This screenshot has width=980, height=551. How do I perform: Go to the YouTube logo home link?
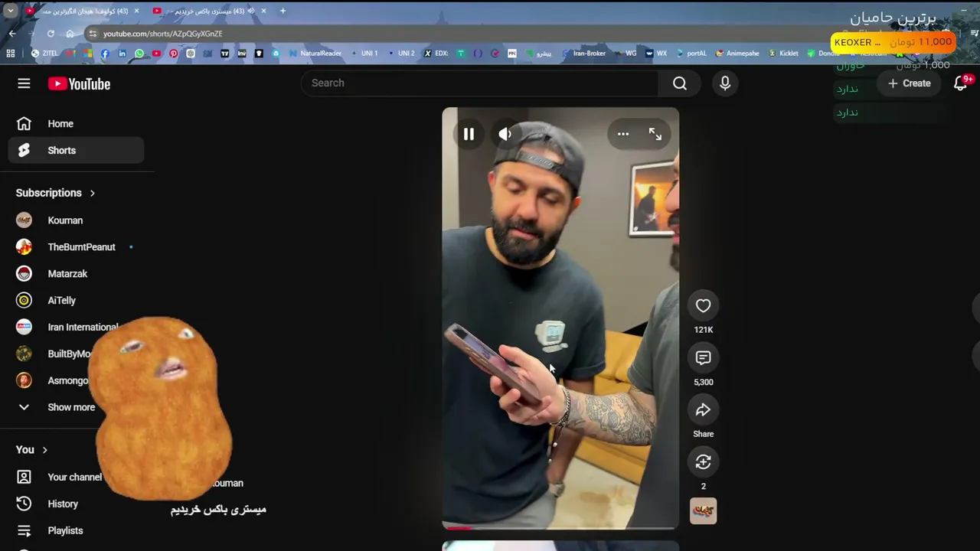[79, 84]
